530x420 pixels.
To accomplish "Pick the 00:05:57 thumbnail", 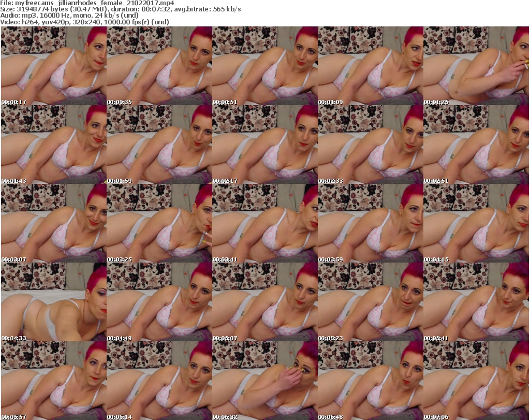I will [54, 381].
